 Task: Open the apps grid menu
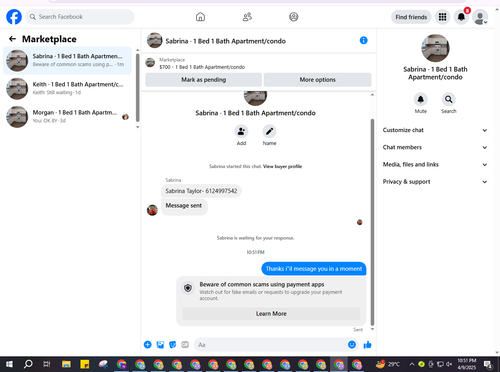(x=442, y=17)
